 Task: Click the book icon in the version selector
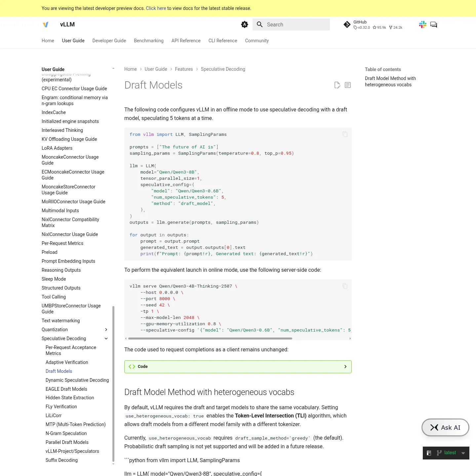click(x=429, y=453)
